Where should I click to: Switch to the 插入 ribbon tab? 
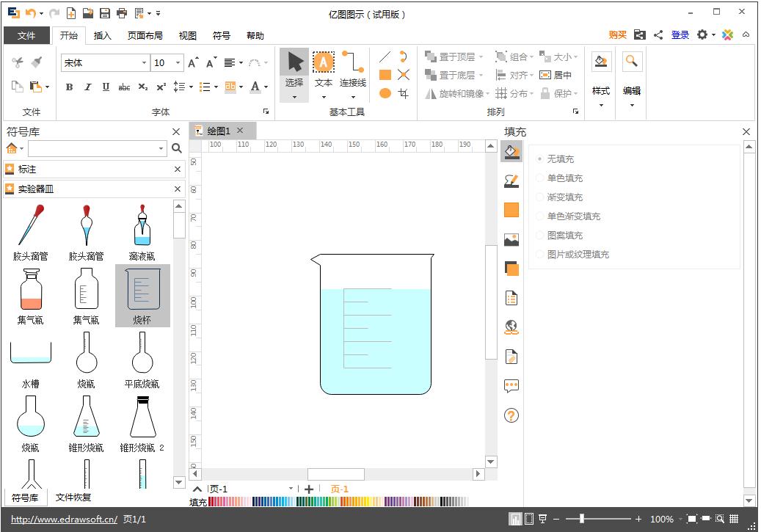tap(101, 35)
